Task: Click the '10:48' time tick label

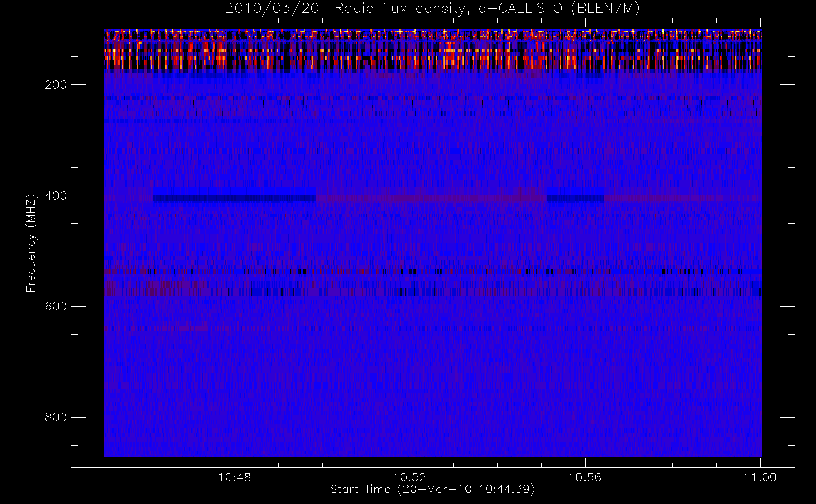Action: [x=235, y=477]
